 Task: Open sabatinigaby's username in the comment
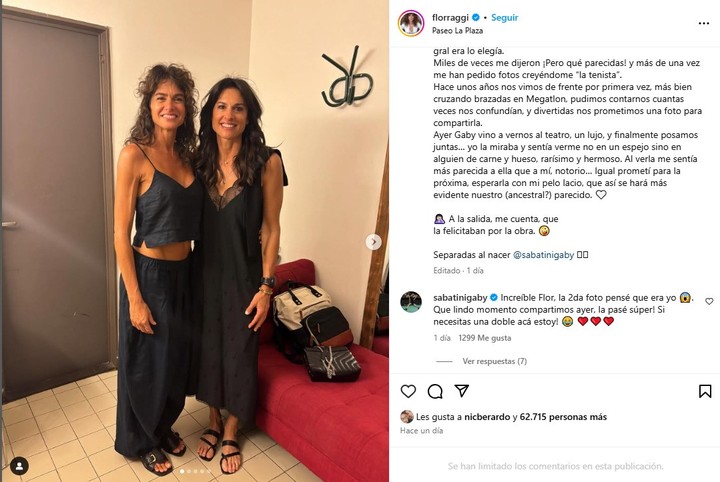(x=460, y=297)
